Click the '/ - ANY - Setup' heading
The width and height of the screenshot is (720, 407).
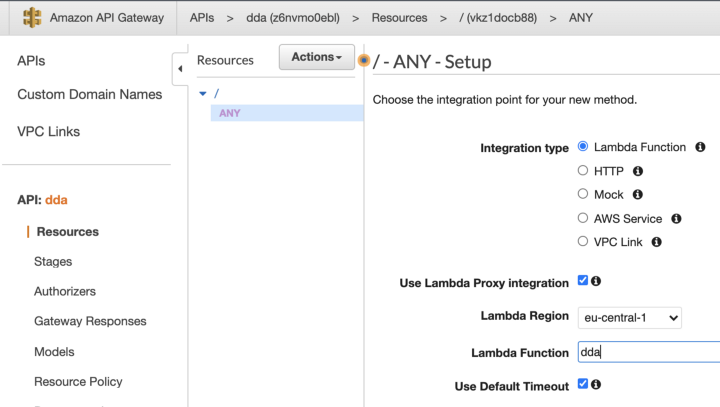click(x=432, y=62)
